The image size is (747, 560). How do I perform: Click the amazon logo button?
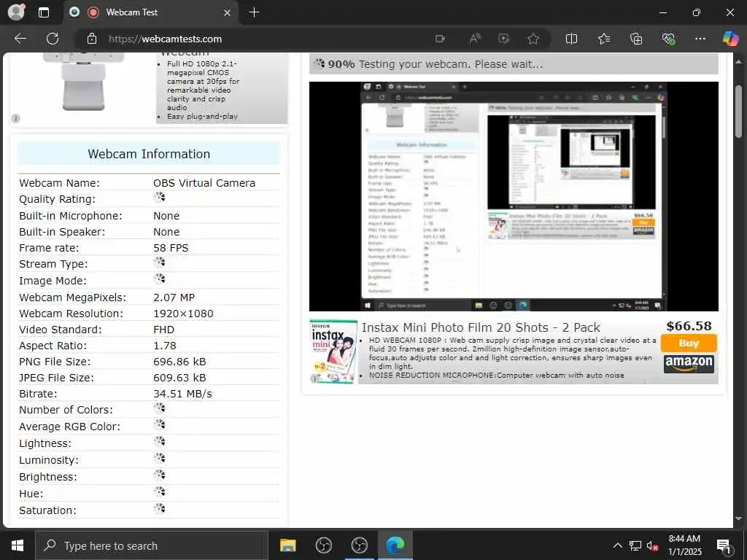point(689,364)
